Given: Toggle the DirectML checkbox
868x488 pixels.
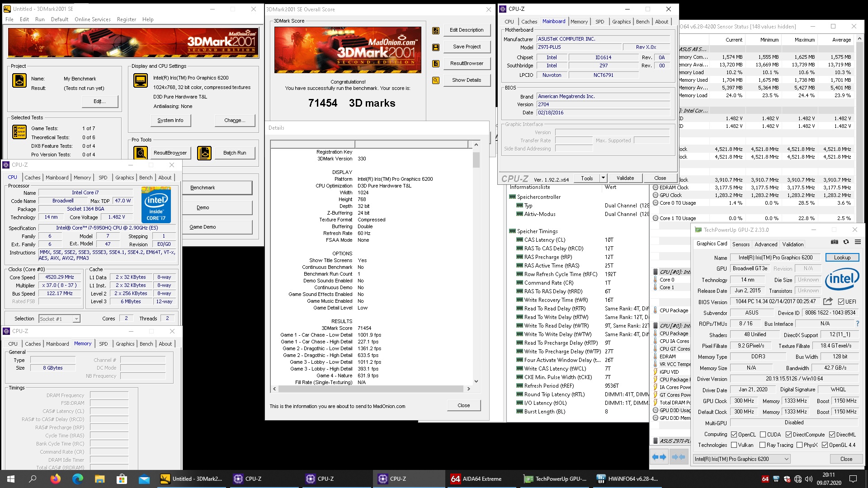Looking at the screenshot, I should click(x=832, y=434).
